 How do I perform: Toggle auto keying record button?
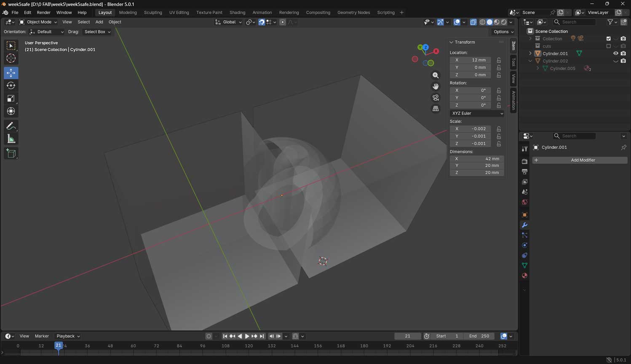tap(209, 336)
